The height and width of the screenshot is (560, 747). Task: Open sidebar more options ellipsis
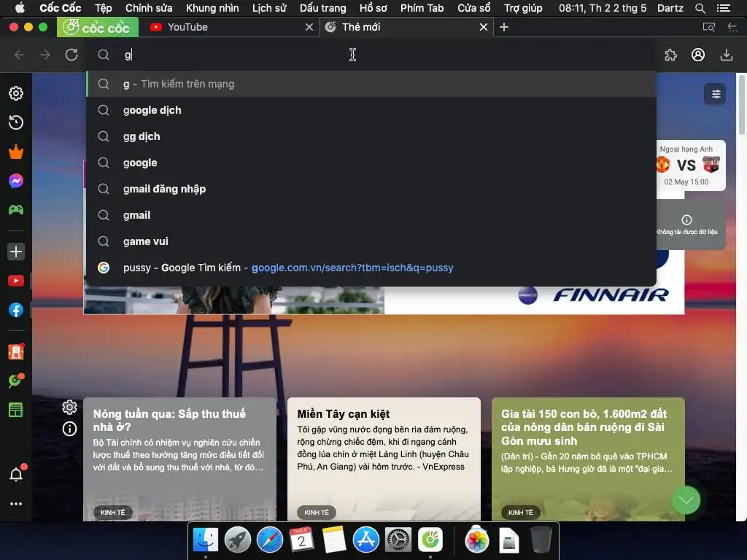point(16,504)
